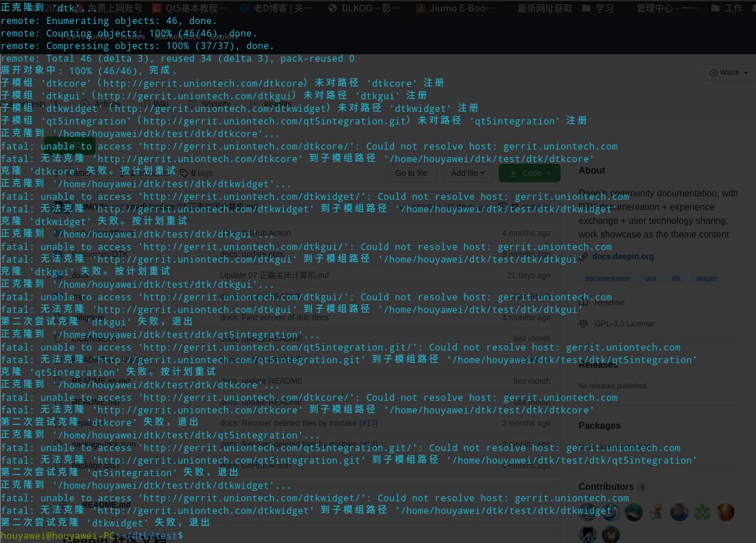Viewport: 756px width, 543px height.
Task: Open the docs folder in file list
Action: tap(80, 275)
